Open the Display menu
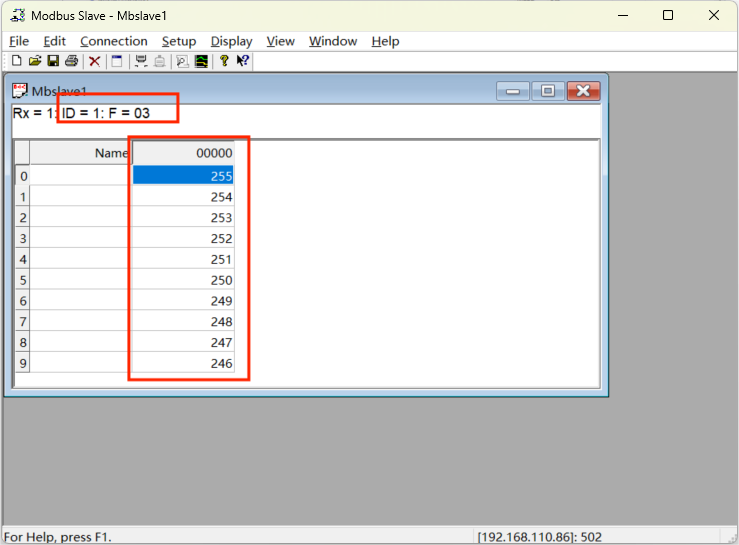 (x=231, y=41)
